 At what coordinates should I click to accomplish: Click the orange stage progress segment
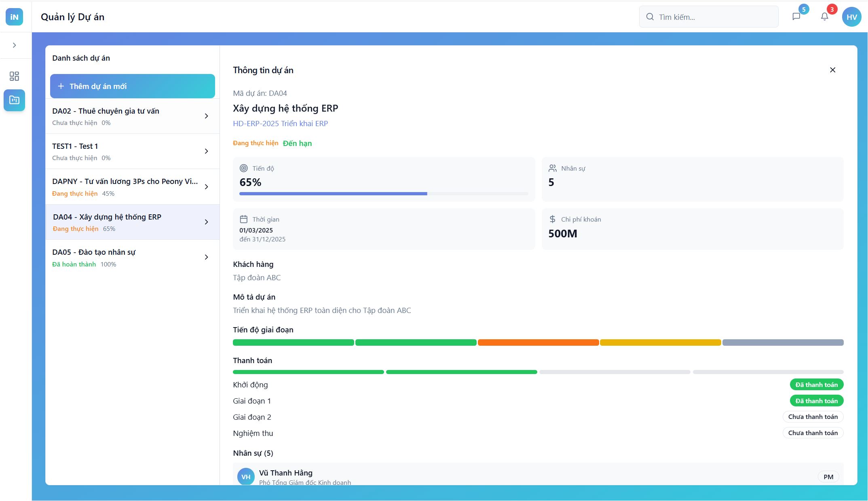point(538,342)
